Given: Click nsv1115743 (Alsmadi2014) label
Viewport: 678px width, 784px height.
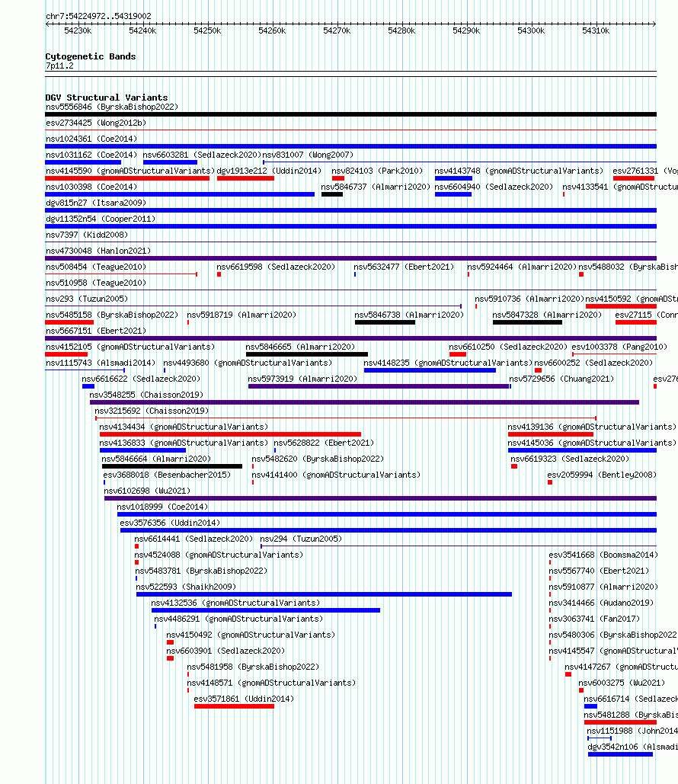Looking at the screenshot, I should click(101, 363).
